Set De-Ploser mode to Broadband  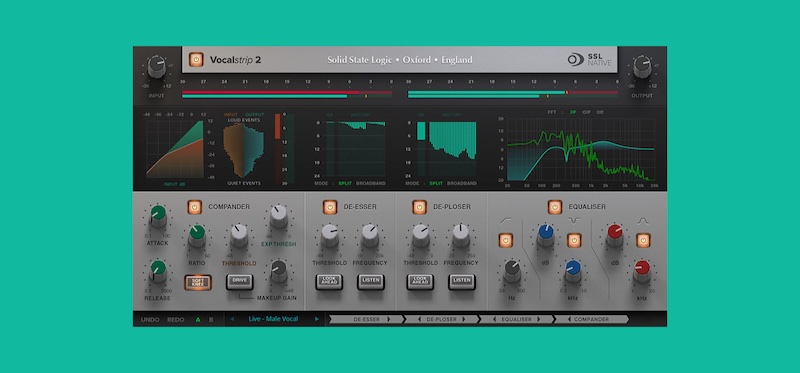pos(462,183)
